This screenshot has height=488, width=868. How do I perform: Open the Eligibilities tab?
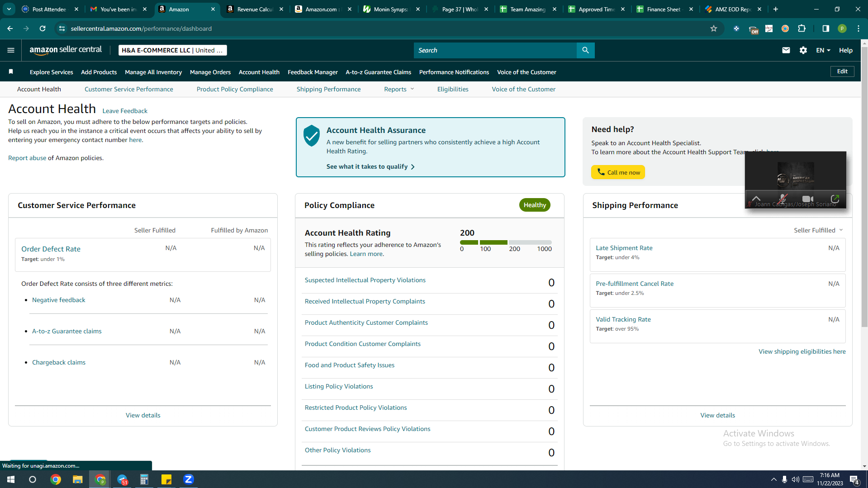tap(453, 89)
